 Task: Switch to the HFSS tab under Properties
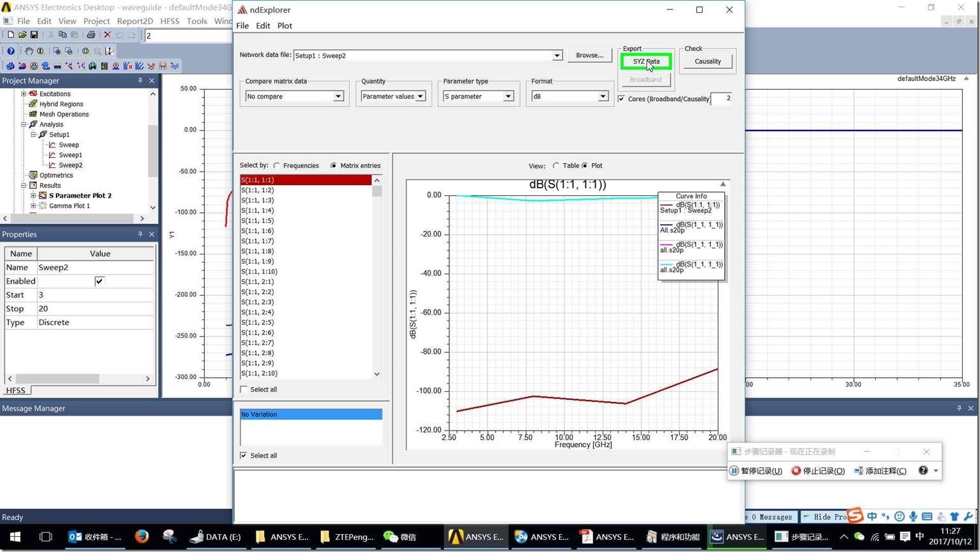pyautogui.click(x=15, y=390)
